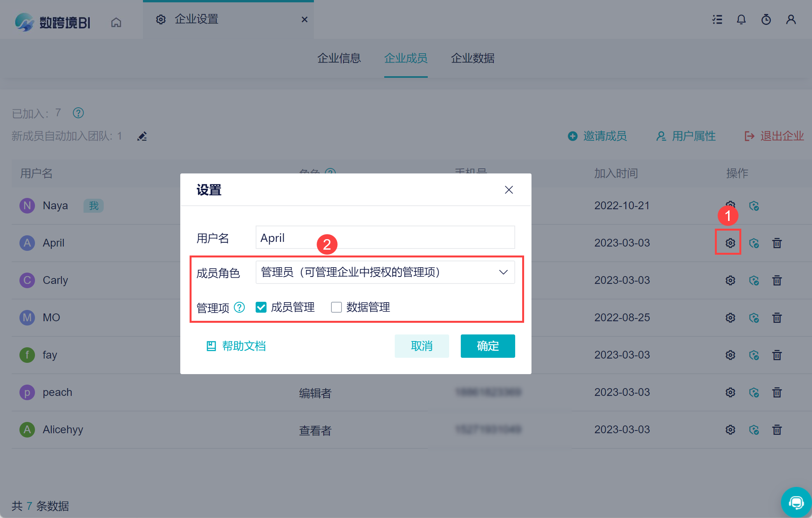Delete member peach with the trash icon

coord(777,392)
